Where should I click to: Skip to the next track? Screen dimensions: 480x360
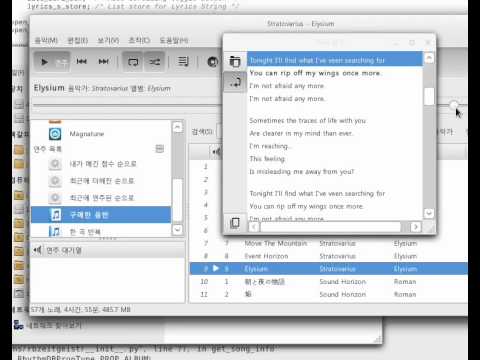(104, 61)
